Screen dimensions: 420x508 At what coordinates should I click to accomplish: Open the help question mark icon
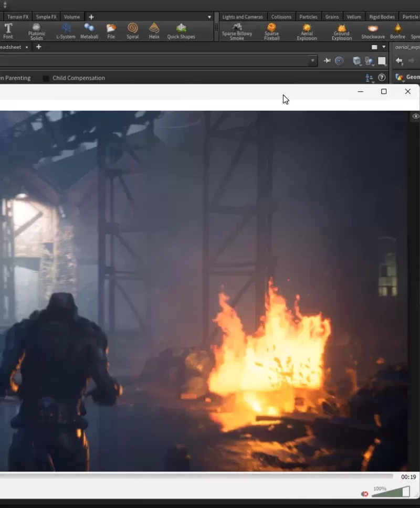[382, 78]
